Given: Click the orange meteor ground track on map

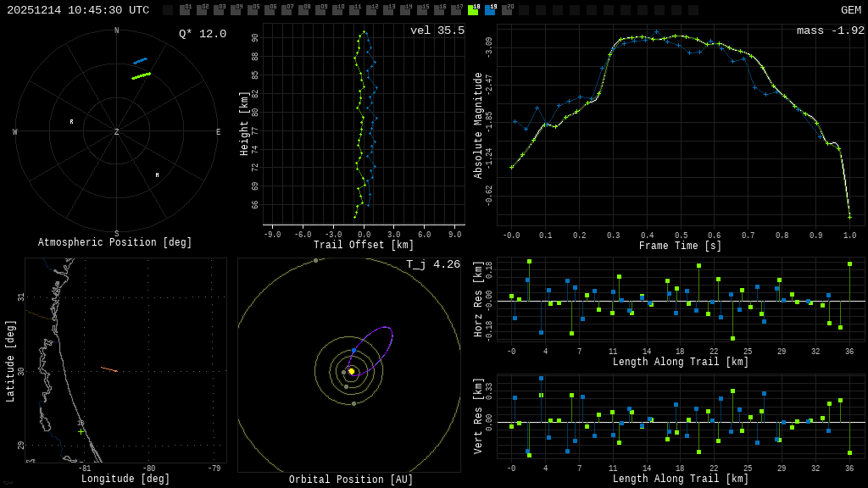Looking at the screenshot, I should pyautogui.click(x=108, y=369).
